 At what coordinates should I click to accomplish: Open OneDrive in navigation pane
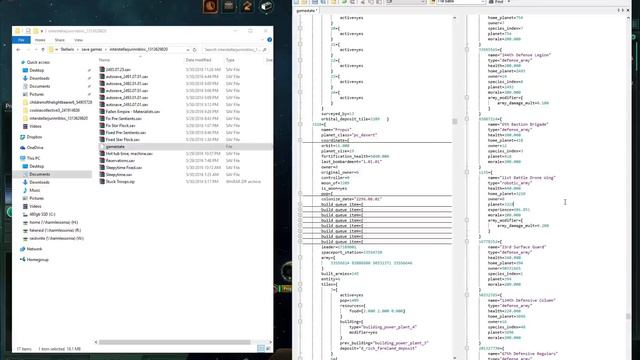(35, 148)
